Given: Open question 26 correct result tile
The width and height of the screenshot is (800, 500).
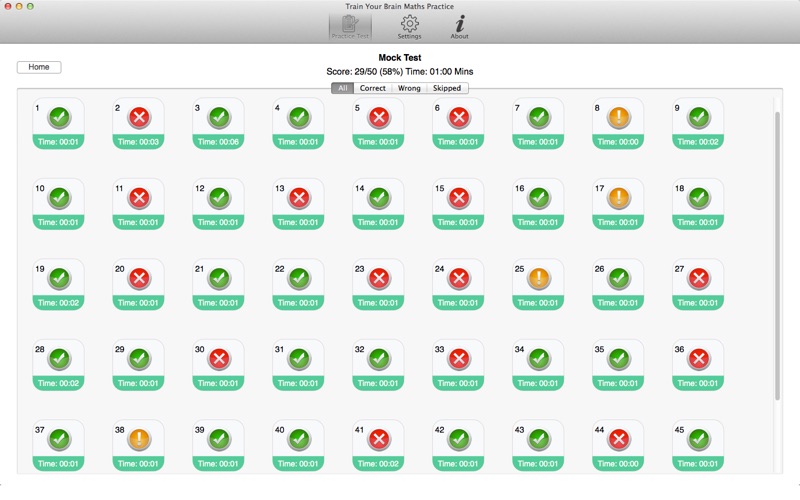Looking at the screenshot, I should tap(618, 285).
